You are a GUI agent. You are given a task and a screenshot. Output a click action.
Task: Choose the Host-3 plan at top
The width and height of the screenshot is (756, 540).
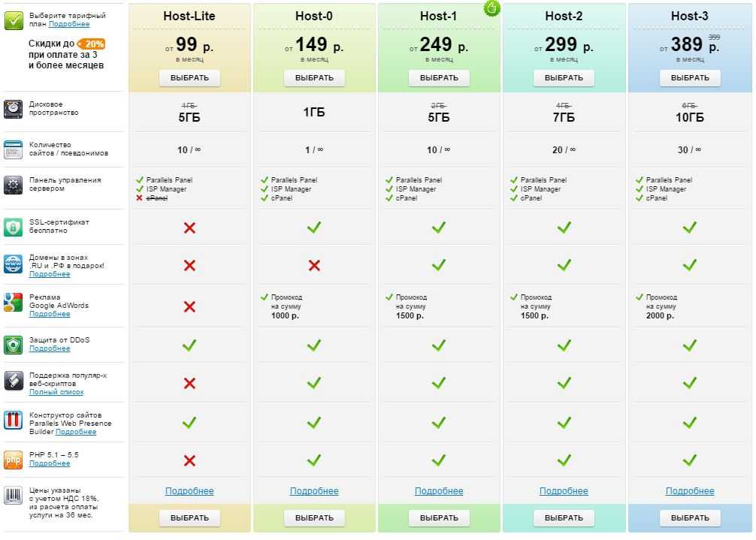tap(690, 77)
